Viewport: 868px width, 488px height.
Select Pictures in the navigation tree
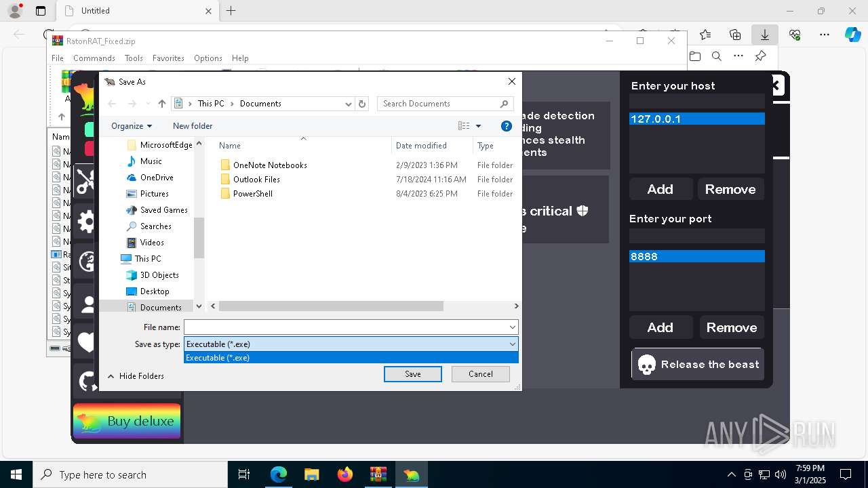click(x=155, y=194)
